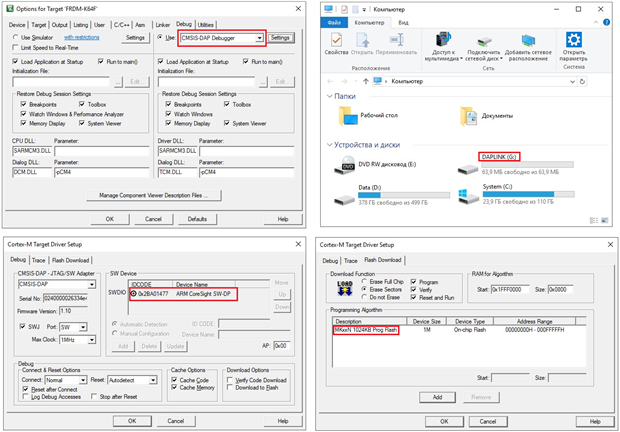
Task: Switch Explorer to details view
Action: (594, 220)
